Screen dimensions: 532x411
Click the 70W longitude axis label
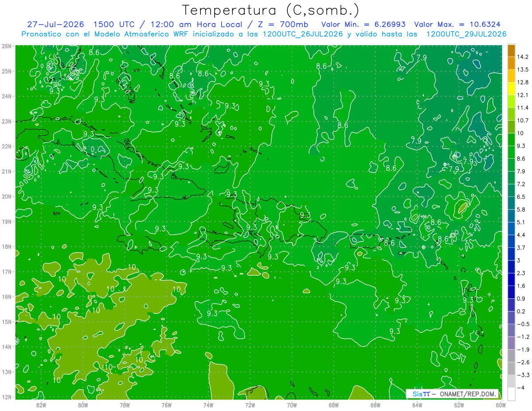[x=292, y=405]
